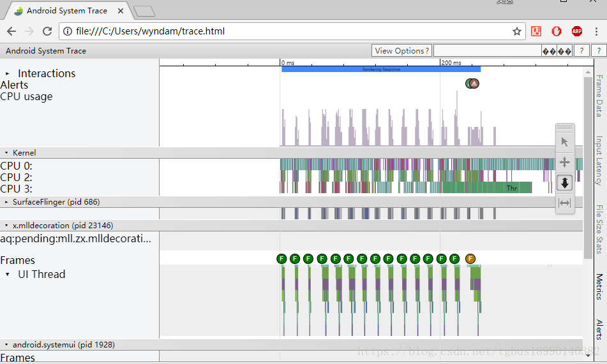Select the Alerts row label
The width and height of the screenshot is (607, 364).
[14, 85]
